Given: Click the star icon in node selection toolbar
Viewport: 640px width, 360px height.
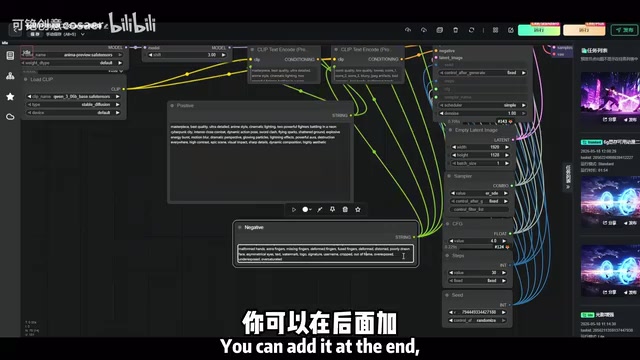Looking at the screenshot, I should tap(358, 210).
